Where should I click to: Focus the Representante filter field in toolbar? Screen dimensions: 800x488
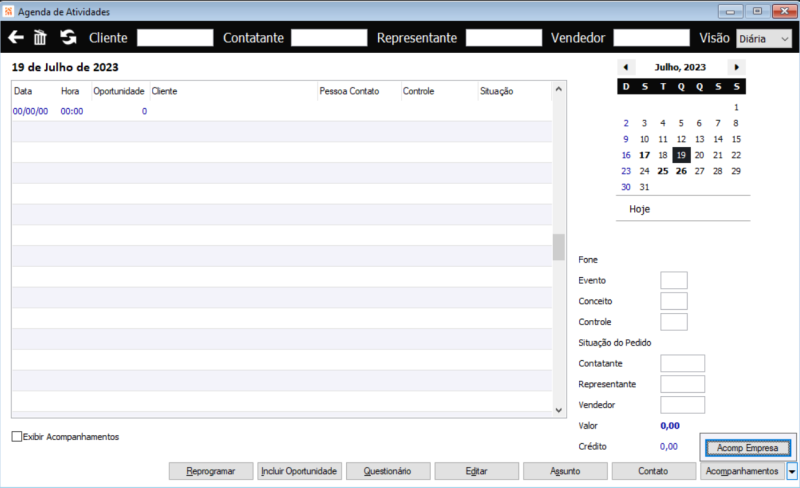click(504, 38)
